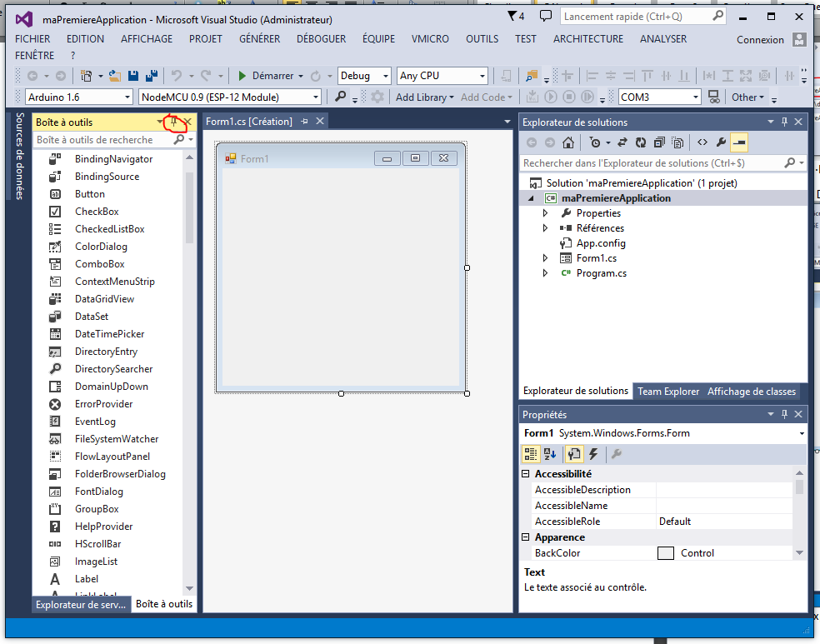Click the Undo arrow icon
Image resolution: width=820 pixels, height=644 pixels.
point(177,76)
